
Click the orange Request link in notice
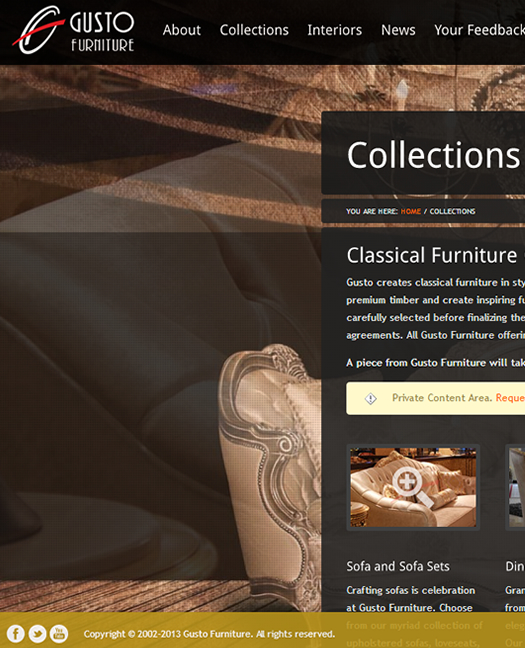(510, 398)
